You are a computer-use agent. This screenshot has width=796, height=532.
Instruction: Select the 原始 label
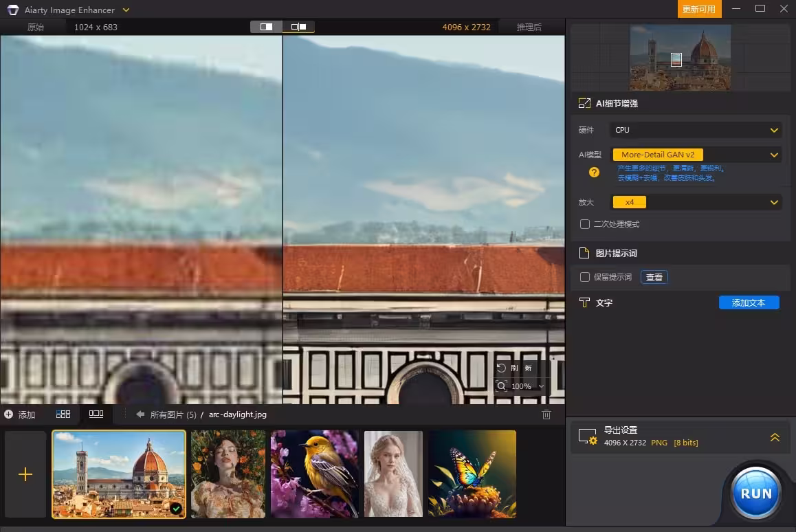click(36, 27)
